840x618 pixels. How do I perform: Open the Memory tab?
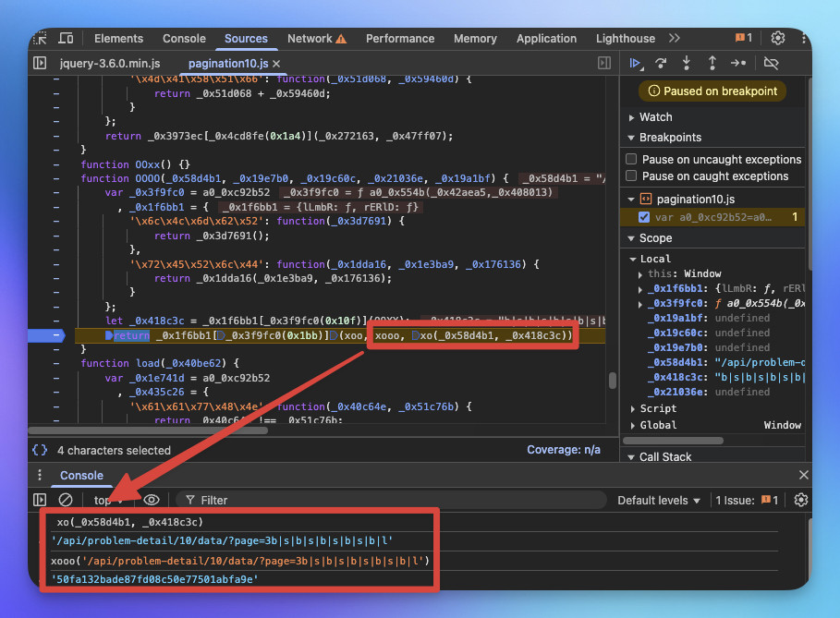click(x=475, y=39)
